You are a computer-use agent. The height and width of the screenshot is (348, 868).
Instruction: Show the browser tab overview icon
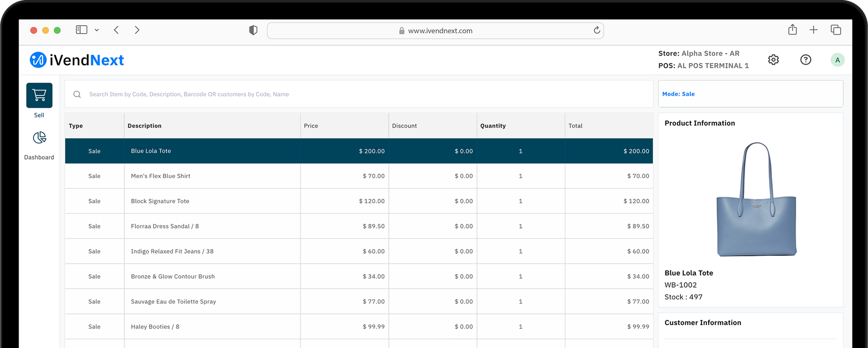coord(835,30)
